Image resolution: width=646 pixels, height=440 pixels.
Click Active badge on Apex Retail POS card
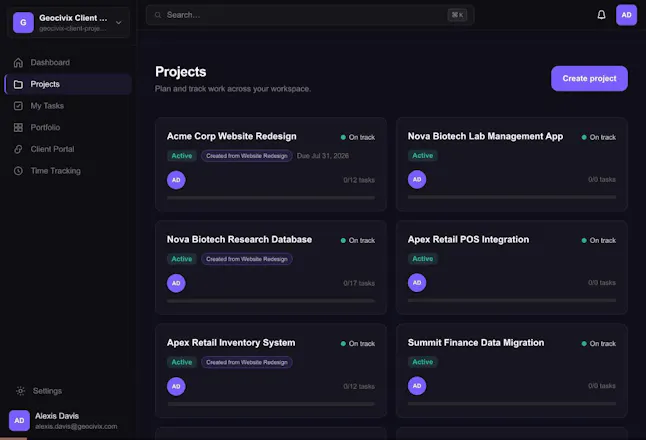tap(423, 259)
